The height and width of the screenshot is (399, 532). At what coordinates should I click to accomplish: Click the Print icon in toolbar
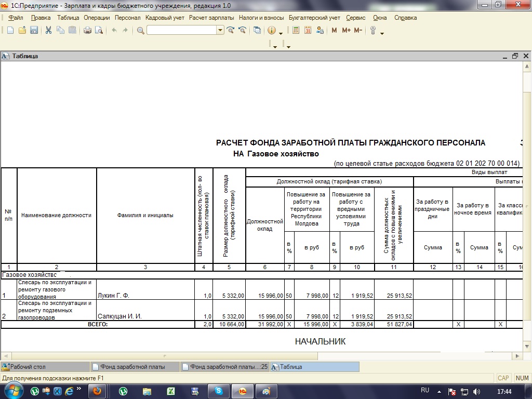pos(87,30)
